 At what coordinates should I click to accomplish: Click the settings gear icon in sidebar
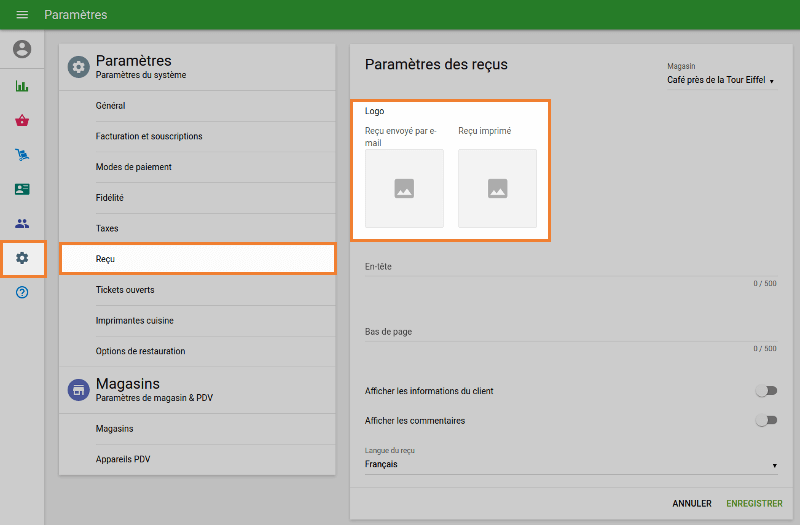pyautogui.click(x=22, y=258)
